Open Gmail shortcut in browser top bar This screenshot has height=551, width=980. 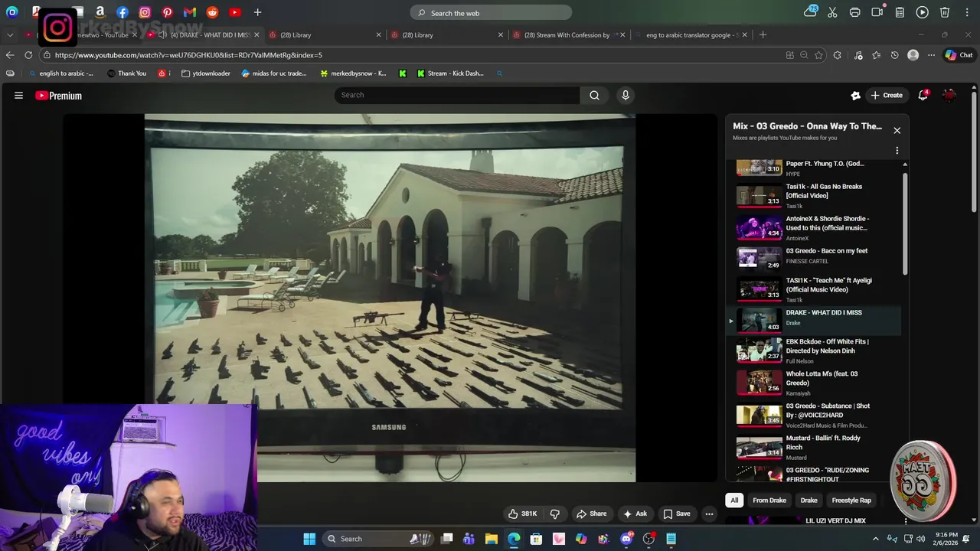point(190,12)
